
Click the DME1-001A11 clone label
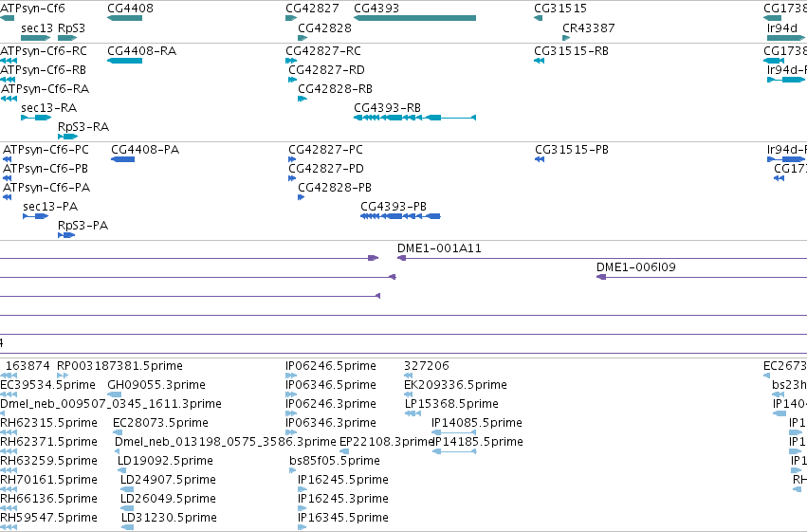439,248
